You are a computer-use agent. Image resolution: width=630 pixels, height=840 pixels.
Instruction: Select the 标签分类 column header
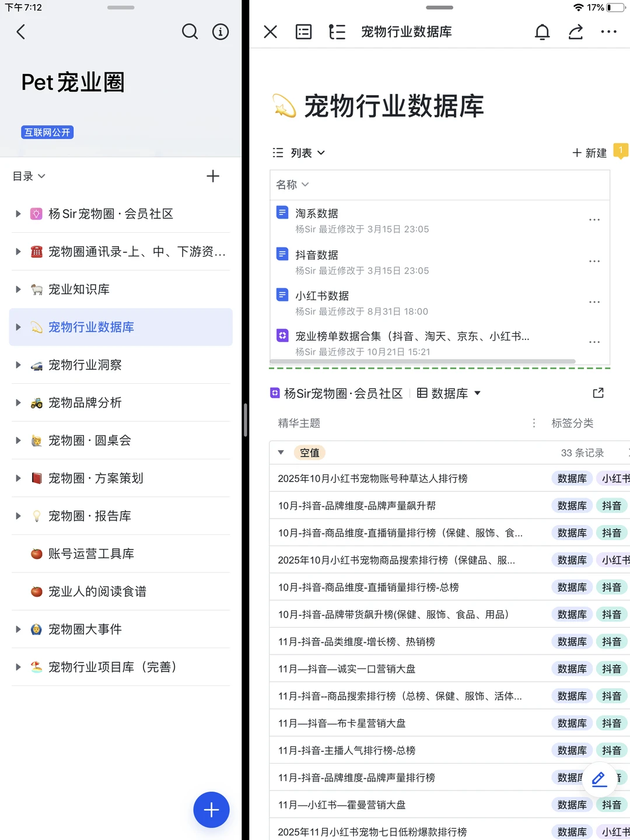tap(573, 423)
